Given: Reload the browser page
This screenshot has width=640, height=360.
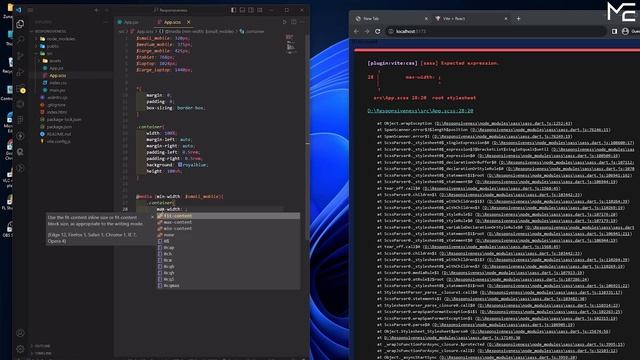Looking at the screenshot, I should (378, 31).
